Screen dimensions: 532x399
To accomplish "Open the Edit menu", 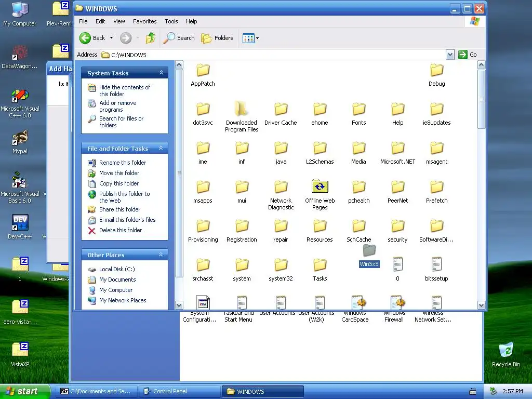I will point(100,21).
